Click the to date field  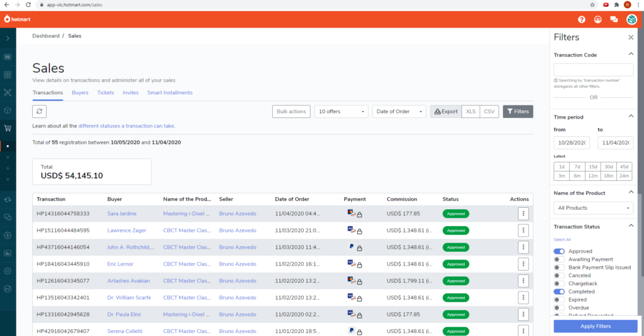[x=615, y=143]
